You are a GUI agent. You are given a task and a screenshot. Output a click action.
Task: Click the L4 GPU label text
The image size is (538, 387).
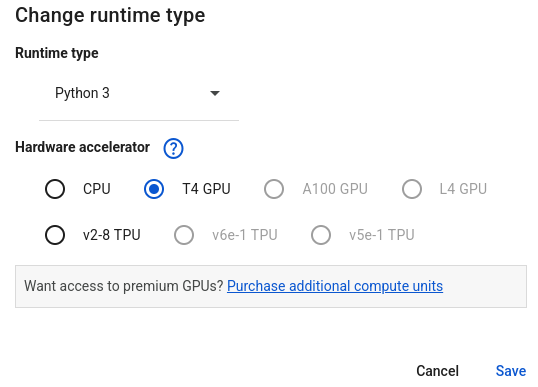(463, 189)
